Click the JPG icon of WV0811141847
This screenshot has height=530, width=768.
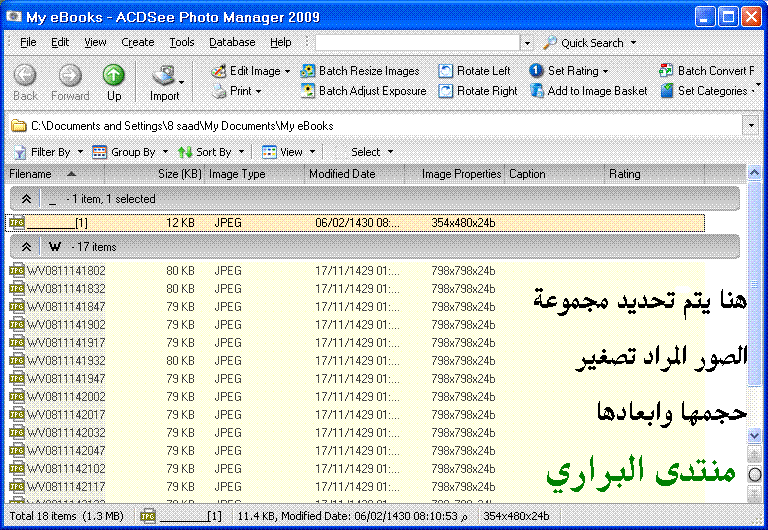click(x=17, y=307)
